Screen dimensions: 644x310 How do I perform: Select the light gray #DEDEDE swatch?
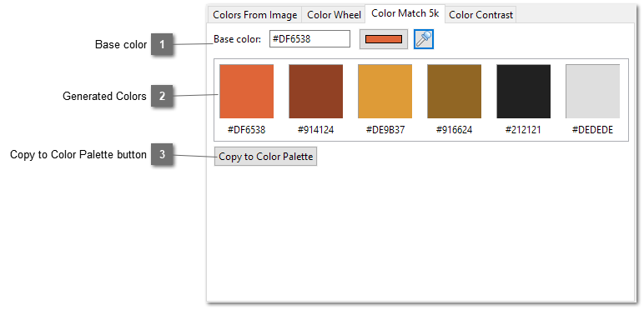point(592,91)
